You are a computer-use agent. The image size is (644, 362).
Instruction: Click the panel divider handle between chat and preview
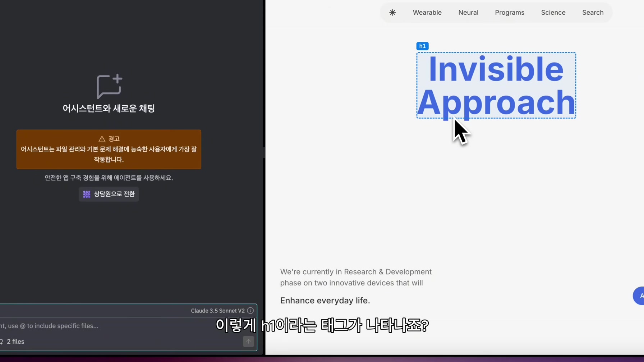click(264, 152)
